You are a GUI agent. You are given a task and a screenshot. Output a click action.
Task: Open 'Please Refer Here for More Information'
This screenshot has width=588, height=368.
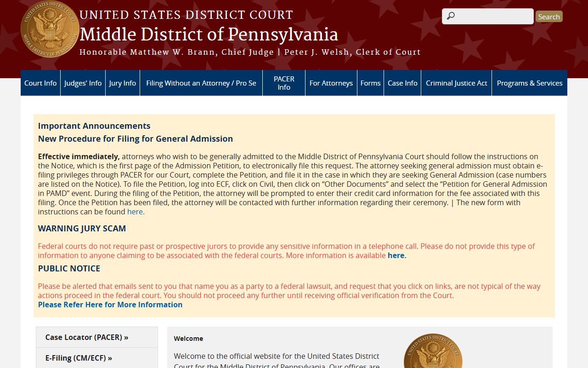110,305
